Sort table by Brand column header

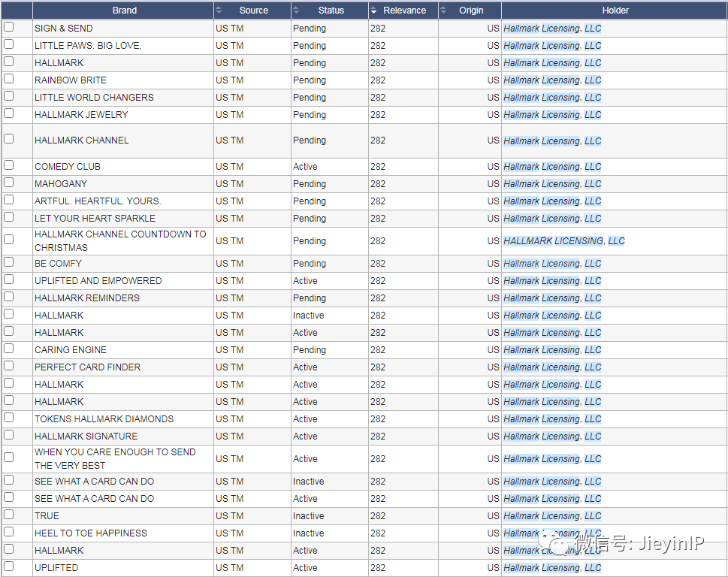pyautogui.click(x=125, y=11)
